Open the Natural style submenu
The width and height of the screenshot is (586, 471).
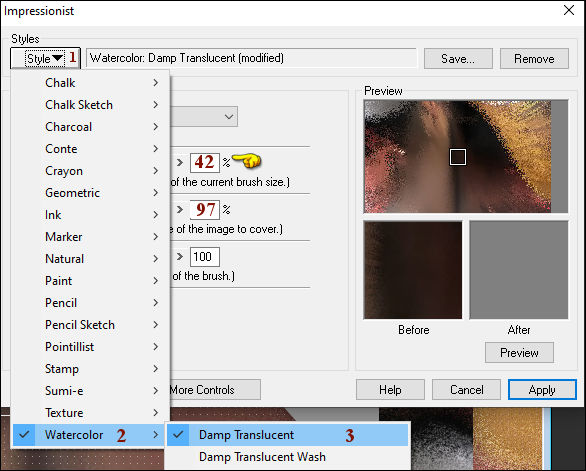90,259
